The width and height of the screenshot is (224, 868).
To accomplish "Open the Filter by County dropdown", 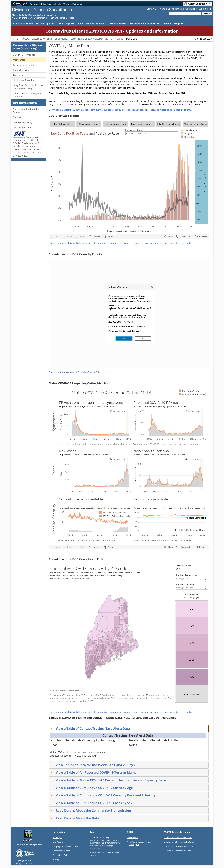I will pos(191,569).
